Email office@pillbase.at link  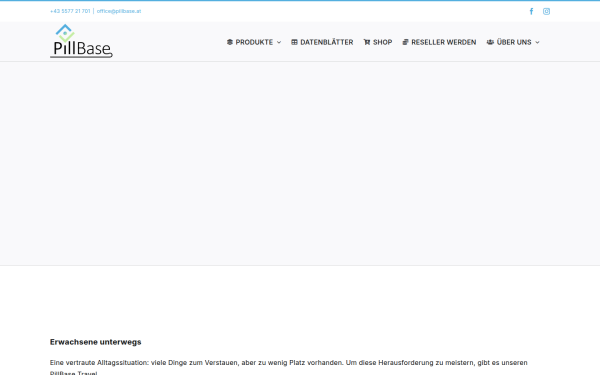tap(119, 11)
